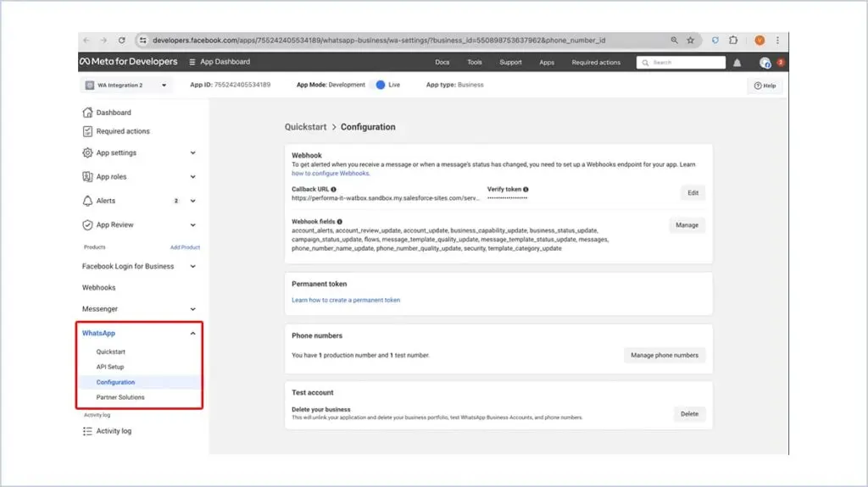Open the browser extensions puzzle icon
Screen dimensions: 868x487
coord(733,41)
